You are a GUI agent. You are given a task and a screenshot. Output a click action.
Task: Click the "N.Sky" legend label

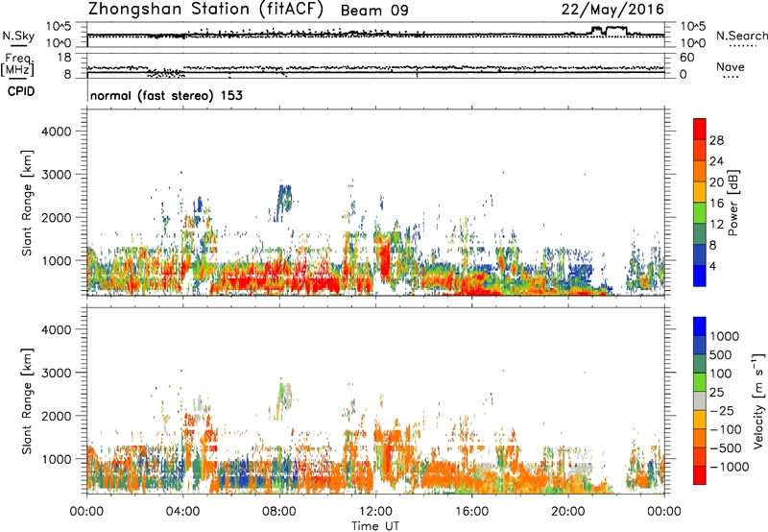click(18, 36)
